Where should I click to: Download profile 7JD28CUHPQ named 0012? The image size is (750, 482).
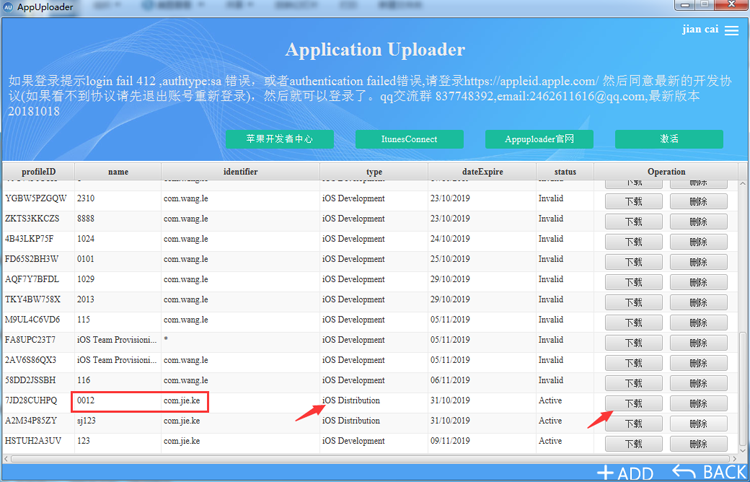pos(633,404)
